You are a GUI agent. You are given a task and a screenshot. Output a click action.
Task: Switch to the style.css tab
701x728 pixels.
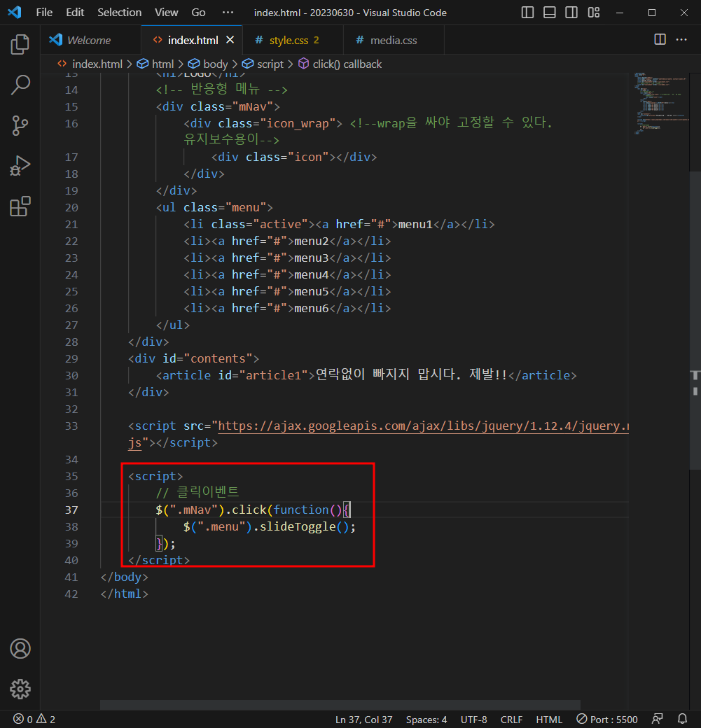293,40
